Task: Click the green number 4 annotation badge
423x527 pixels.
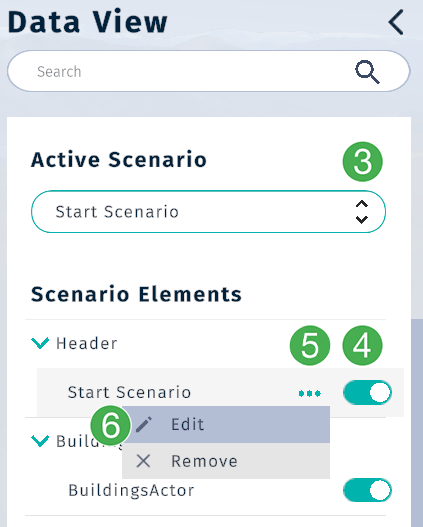Action: (363, 345)
